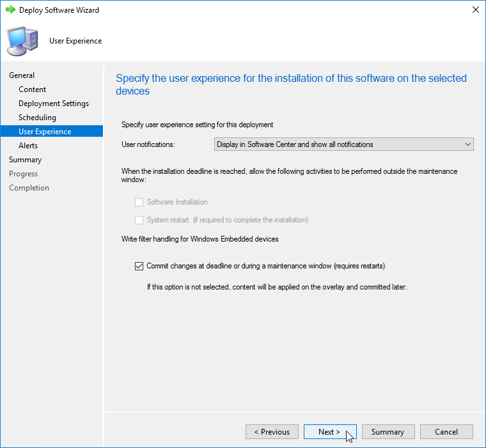Go back with the Previous button
Screen dimensions: 486x448
[272, 432]
